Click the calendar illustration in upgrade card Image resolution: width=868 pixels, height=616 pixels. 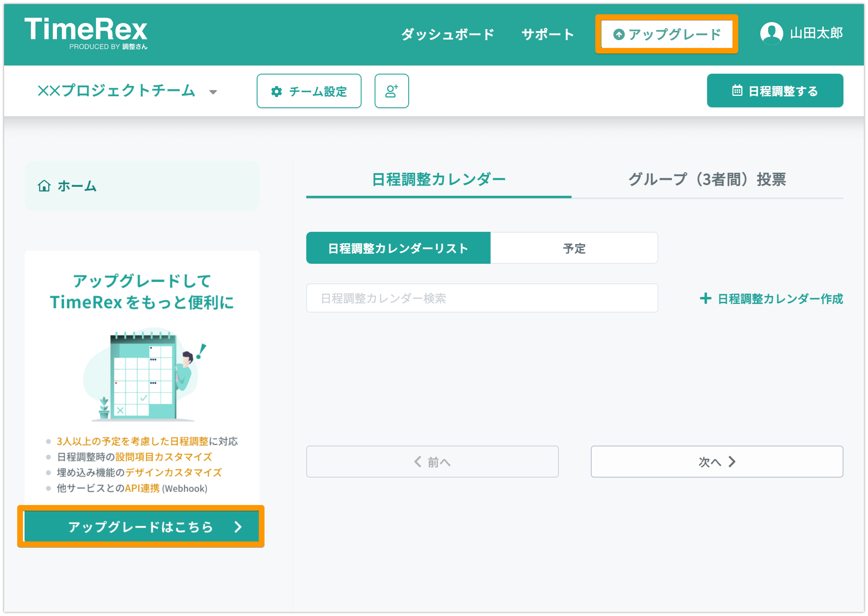(x=144, y=374)
